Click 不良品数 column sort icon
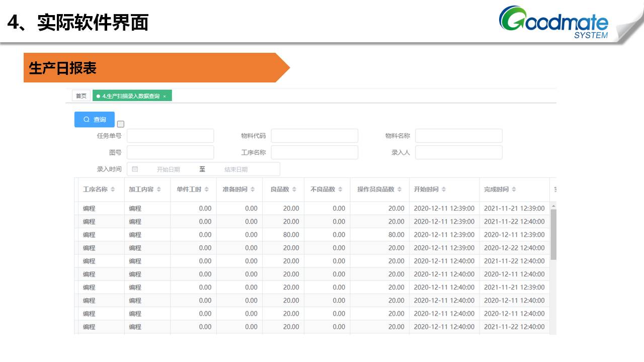 point(341,190)
